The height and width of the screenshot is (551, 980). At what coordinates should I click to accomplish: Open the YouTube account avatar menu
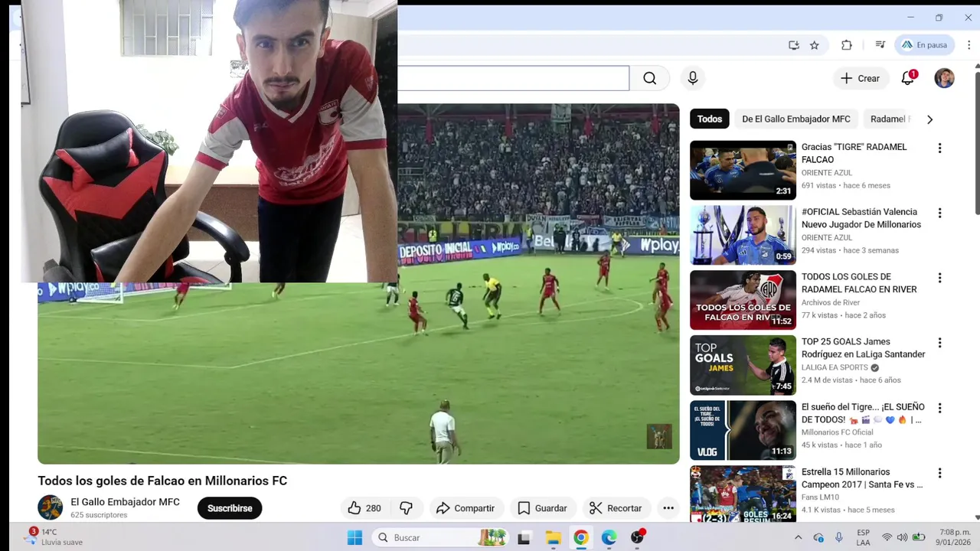click(x=944, y=78)
